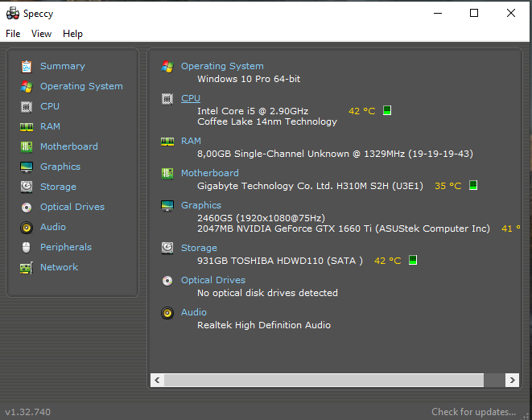Open the Summary section icon in sidebar

pyautogui.click(x=27, y=67)
